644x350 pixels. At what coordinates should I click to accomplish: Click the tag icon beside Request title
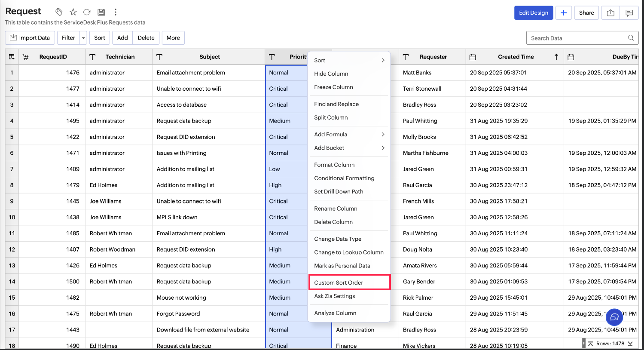[x=59, y=12]
